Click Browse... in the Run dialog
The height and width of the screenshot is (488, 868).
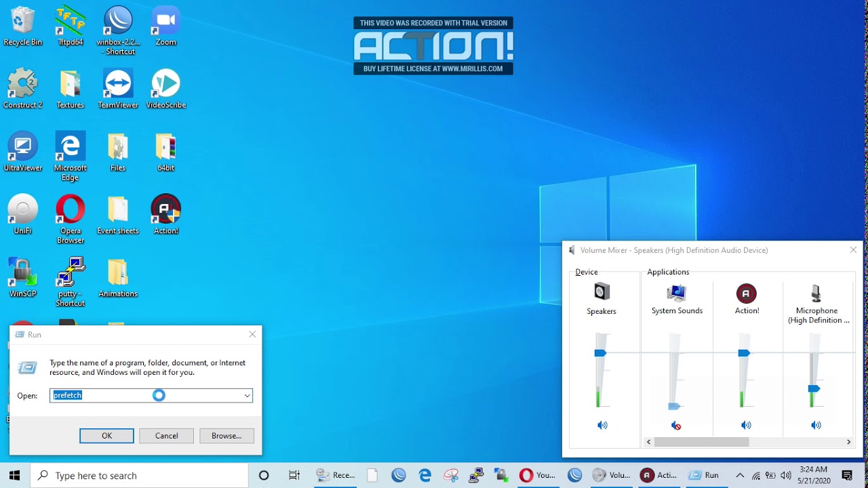click(x=226, y=436)
